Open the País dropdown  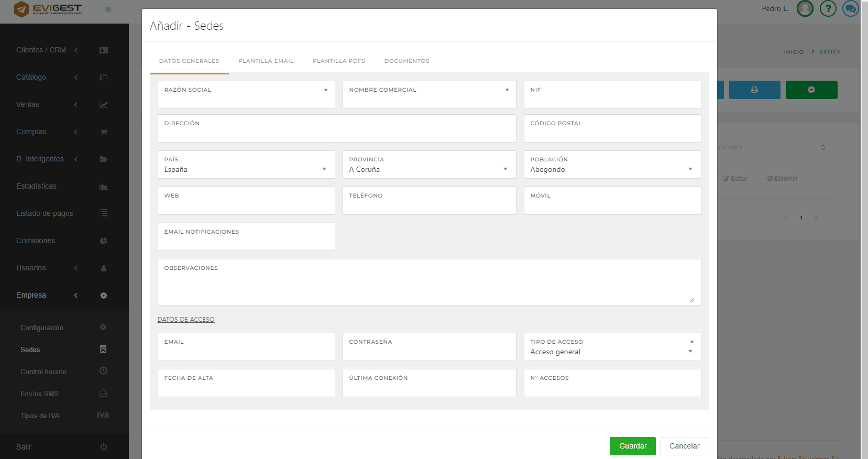(246, 169)
